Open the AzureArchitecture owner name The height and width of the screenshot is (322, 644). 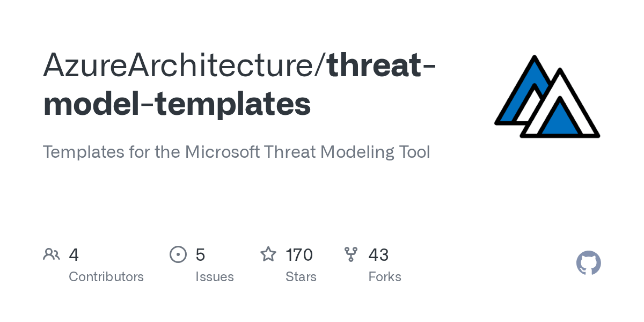point(181,65)
